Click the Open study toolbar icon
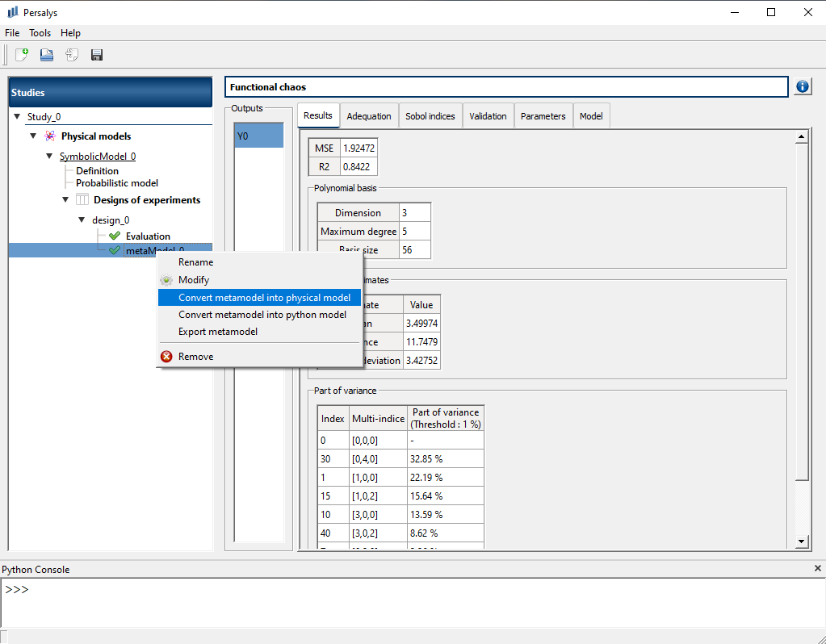826x644 pixels. pos(47,55)
